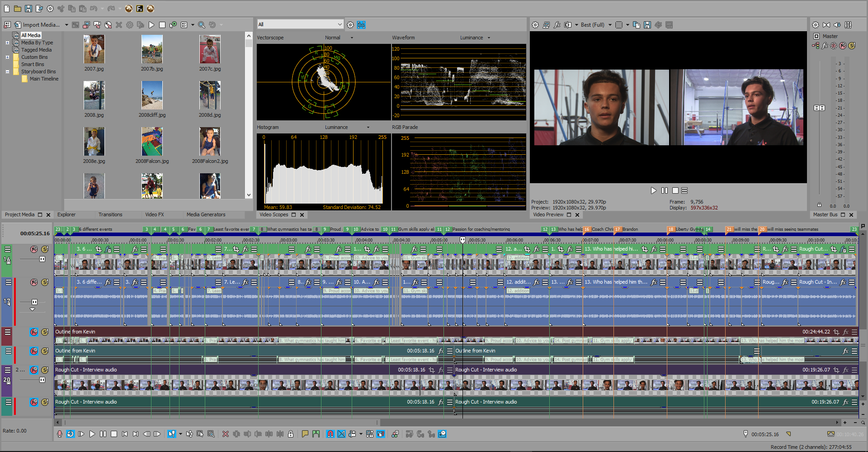
Task: Solo the Outline from Kevin video track
Action: click(x=45, y=332)
